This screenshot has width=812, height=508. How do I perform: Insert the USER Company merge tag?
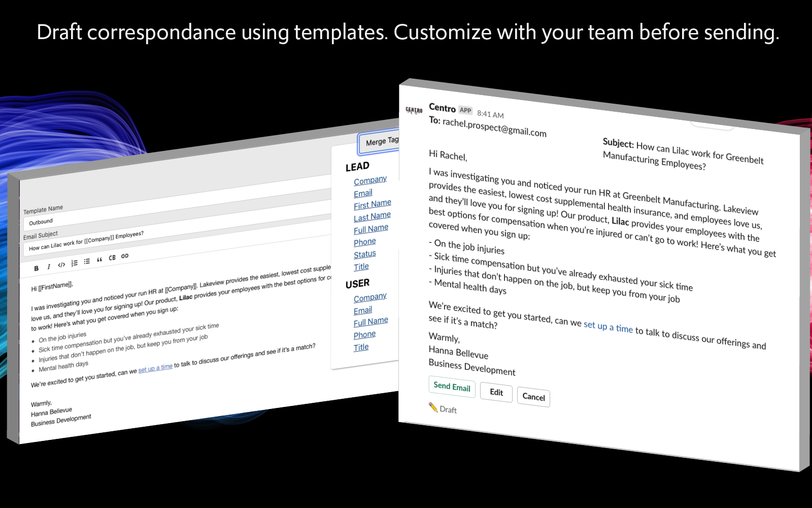point(370,298)
